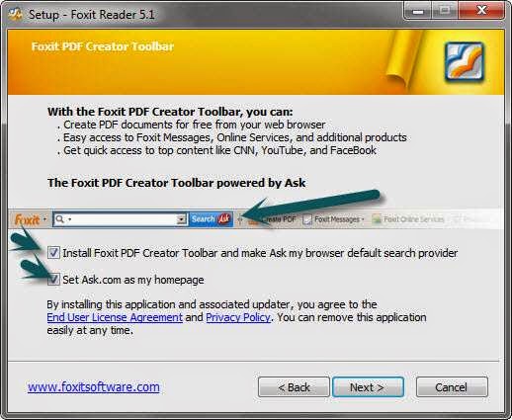512x420 pixels.
Task: Click inside the toolbar search input field
Action: pos(121,219)
